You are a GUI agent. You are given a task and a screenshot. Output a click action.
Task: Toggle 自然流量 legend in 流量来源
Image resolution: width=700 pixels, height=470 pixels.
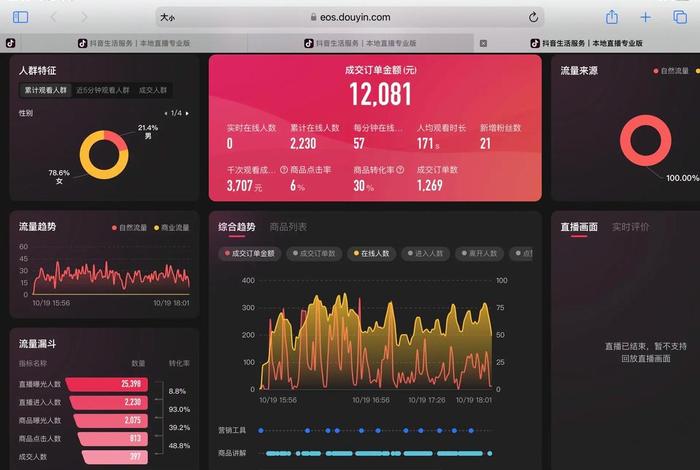point(671,71)
